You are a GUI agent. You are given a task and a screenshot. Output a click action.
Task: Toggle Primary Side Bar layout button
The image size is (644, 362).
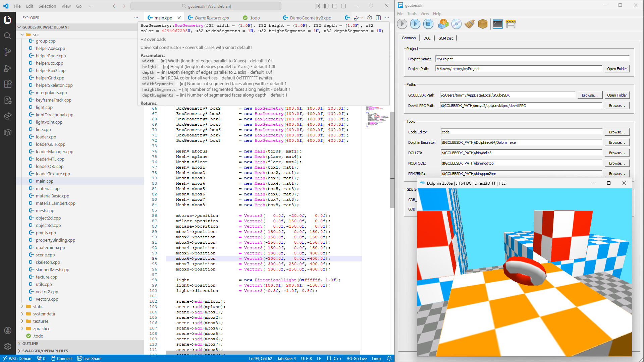pyautogui.click(x=326, y=6)
